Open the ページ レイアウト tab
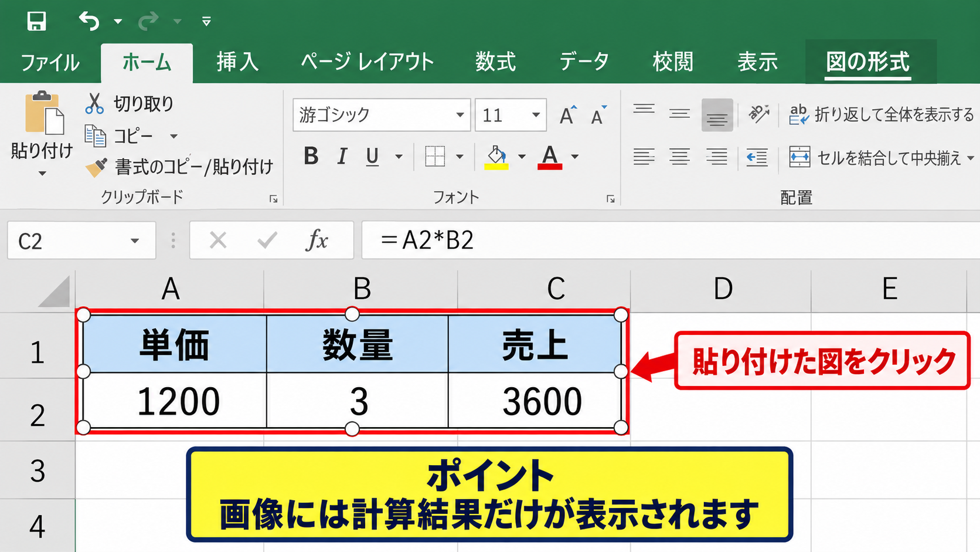Screen dimensions: 980x552 (367, 62)
